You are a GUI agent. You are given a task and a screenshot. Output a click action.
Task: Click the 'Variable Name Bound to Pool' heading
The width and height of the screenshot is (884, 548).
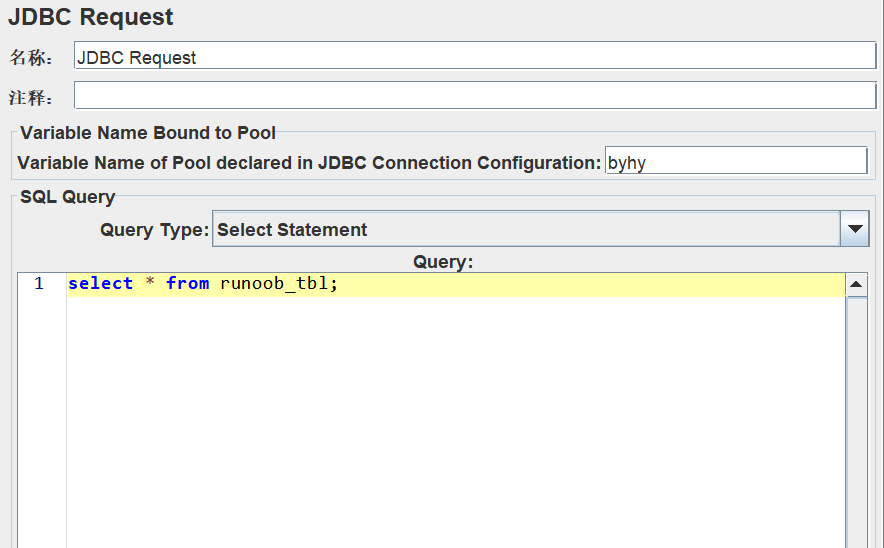(148, 132)
